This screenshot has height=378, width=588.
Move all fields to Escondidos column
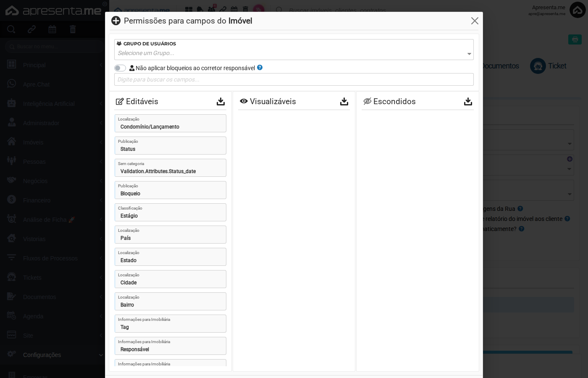pos(468,101)
